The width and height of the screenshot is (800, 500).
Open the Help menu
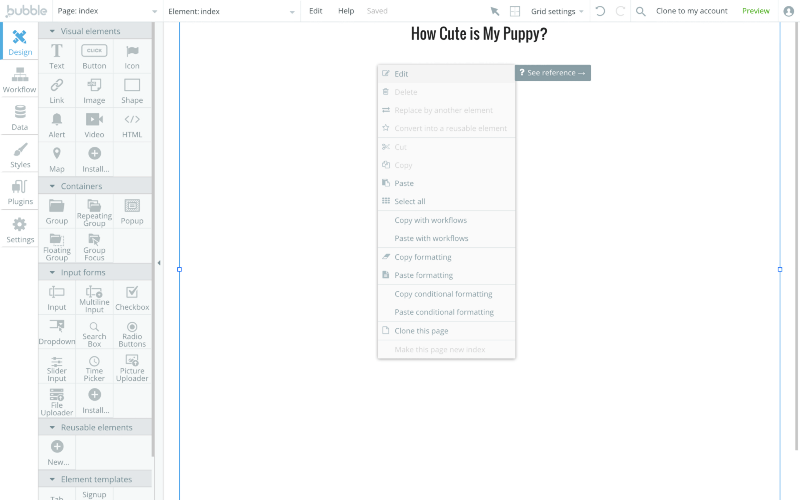point(346,11)
